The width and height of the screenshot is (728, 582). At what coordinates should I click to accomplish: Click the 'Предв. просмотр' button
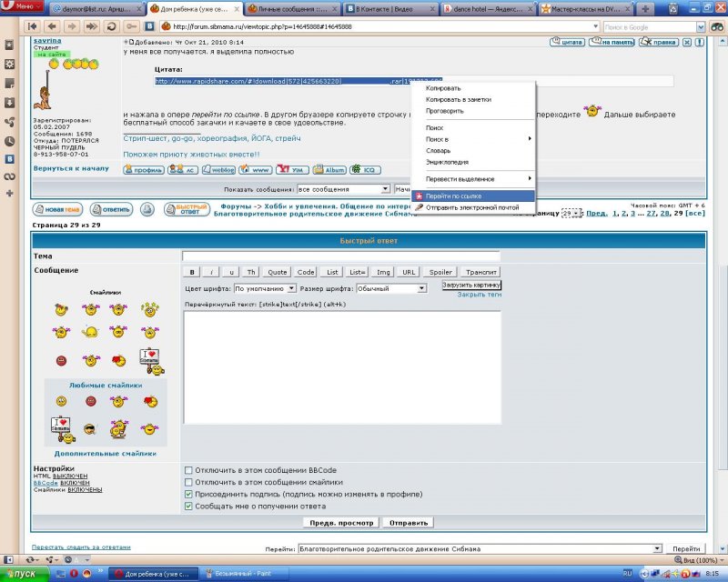coord(341,523)
